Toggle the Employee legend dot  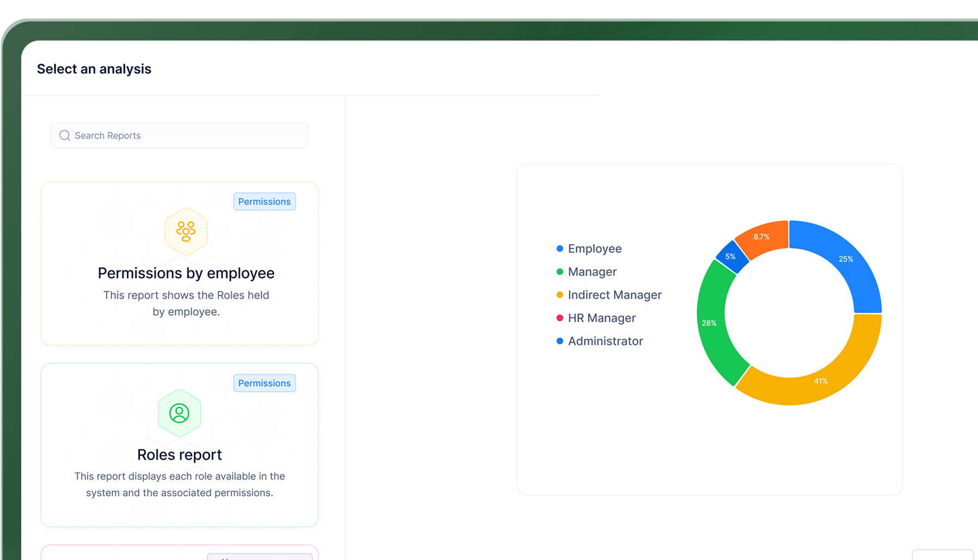tap(559, 249)
